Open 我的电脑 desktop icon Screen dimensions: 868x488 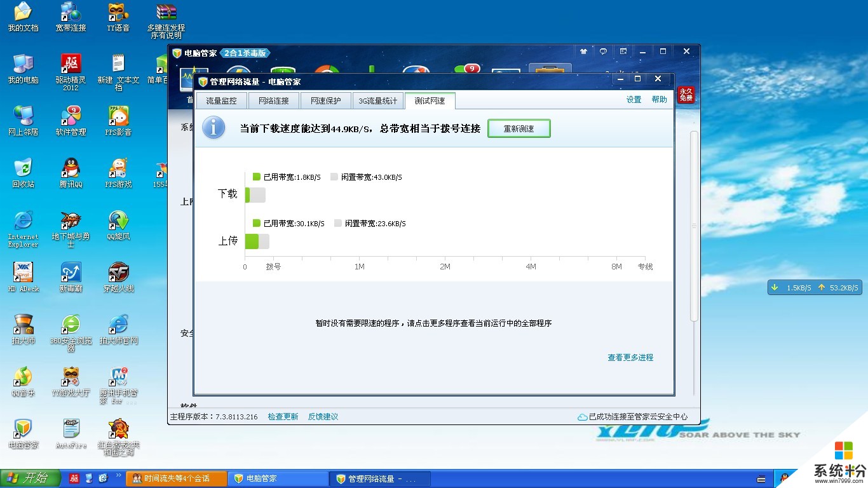pos(23,69)
